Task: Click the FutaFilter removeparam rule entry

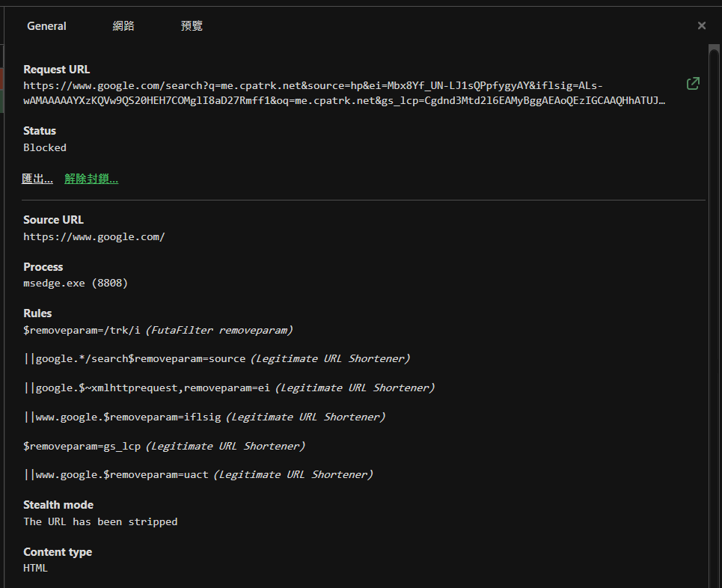Action: click(x=157, y=329)
